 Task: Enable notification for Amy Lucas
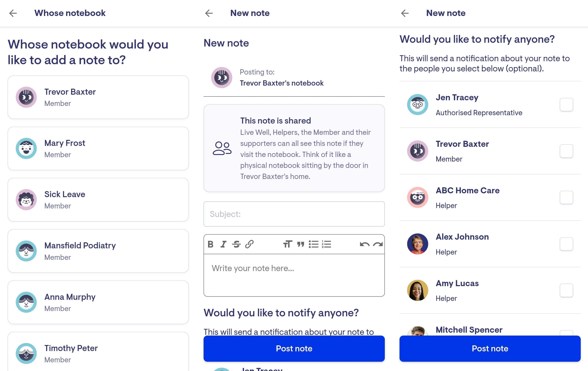tap(566, 290)
